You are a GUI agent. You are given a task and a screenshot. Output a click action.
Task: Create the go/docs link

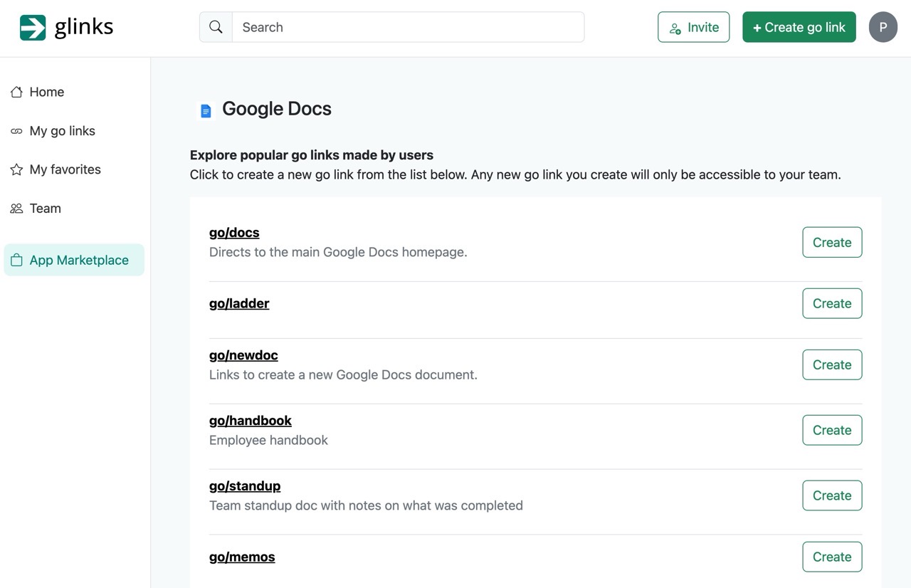coord(832,242)
